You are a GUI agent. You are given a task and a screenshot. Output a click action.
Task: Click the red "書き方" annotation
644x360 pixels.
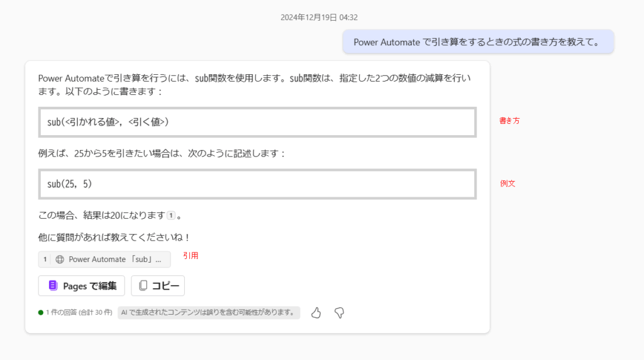pyautogui.click(x=509, y=121)
